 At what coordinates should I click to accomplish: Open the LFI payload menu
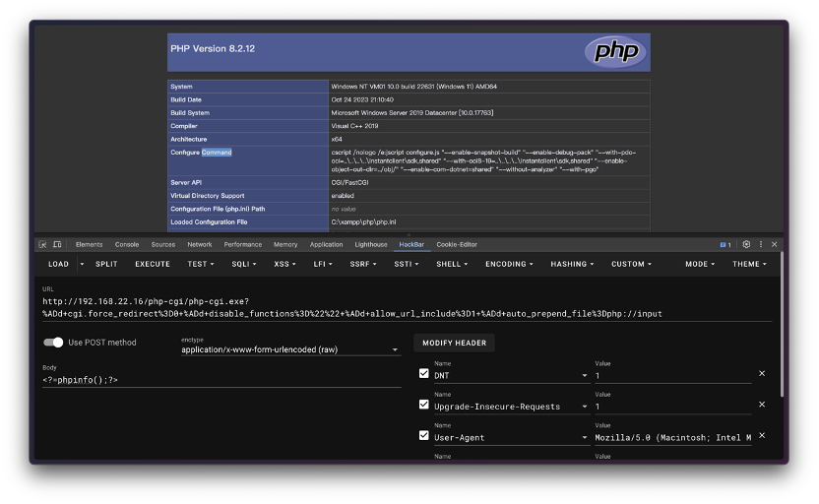pyautogui.click(x=322, y=264)
